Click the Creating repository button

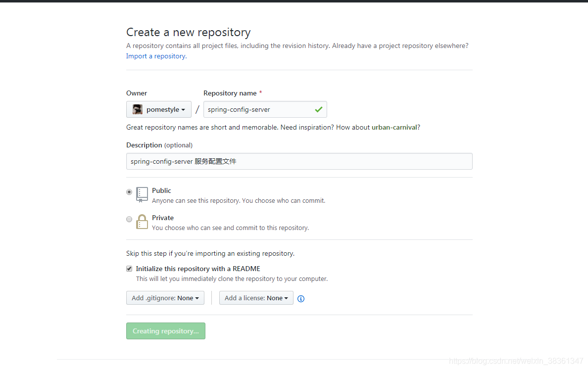(166, 331)
